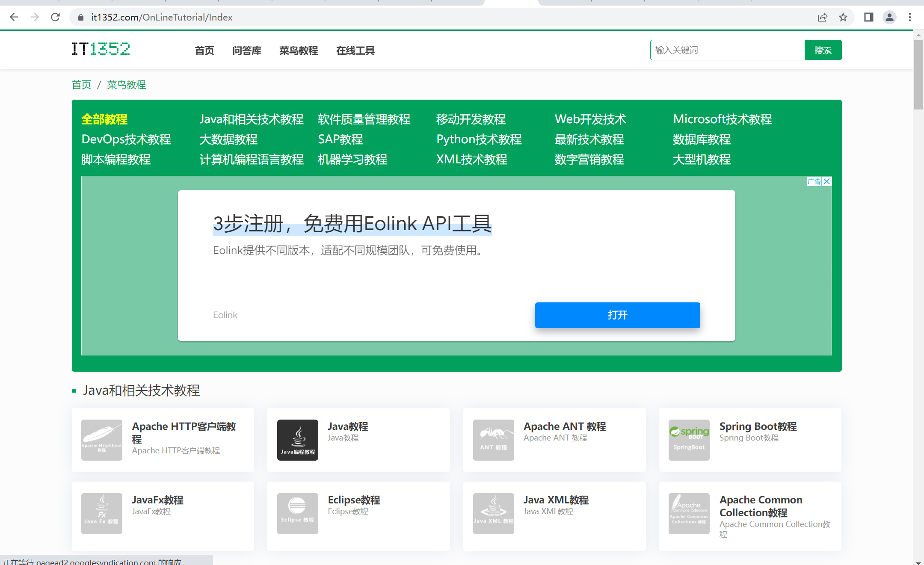Open the browser side panel icon
This screenshot has height=565, width=924.
pos(869,17)
